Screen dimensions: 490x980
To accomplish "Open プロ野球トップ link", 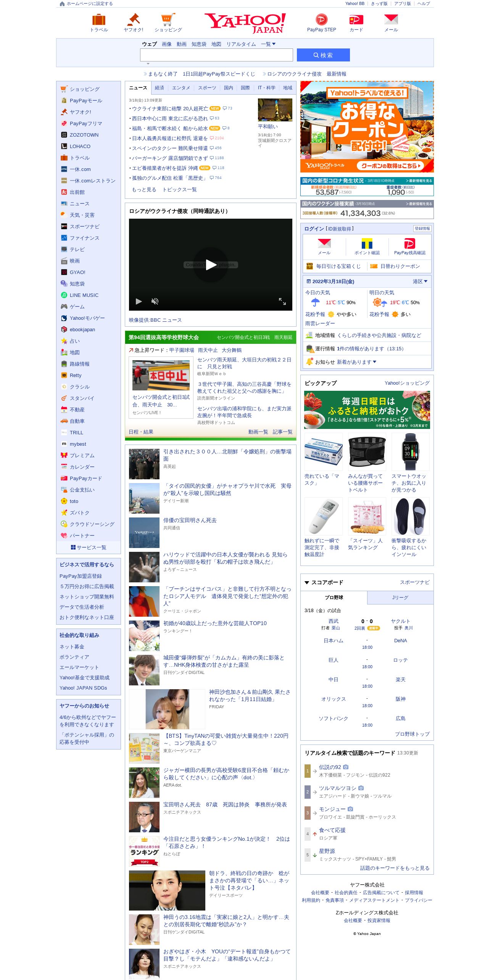I will pyautogui.click(x=412, y=734).
